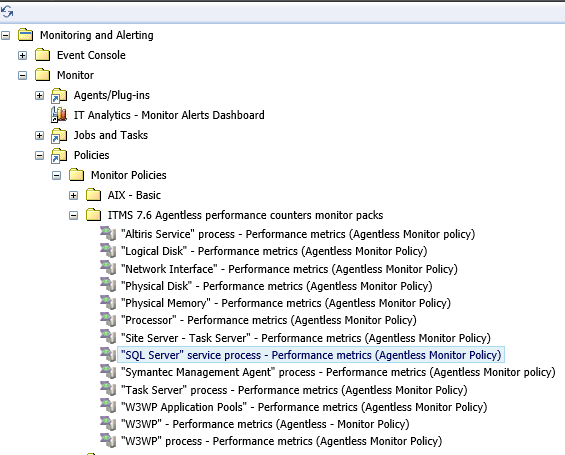Open "Symantec Management Agent" process metrics policy
Screen dimensions: 565x455
[x=338, y=372]
